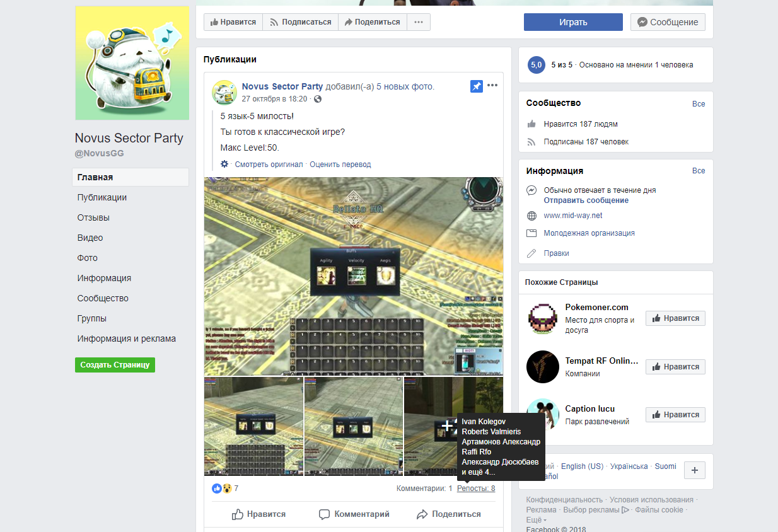Open Фото section in the sidebar

[88, 258]
